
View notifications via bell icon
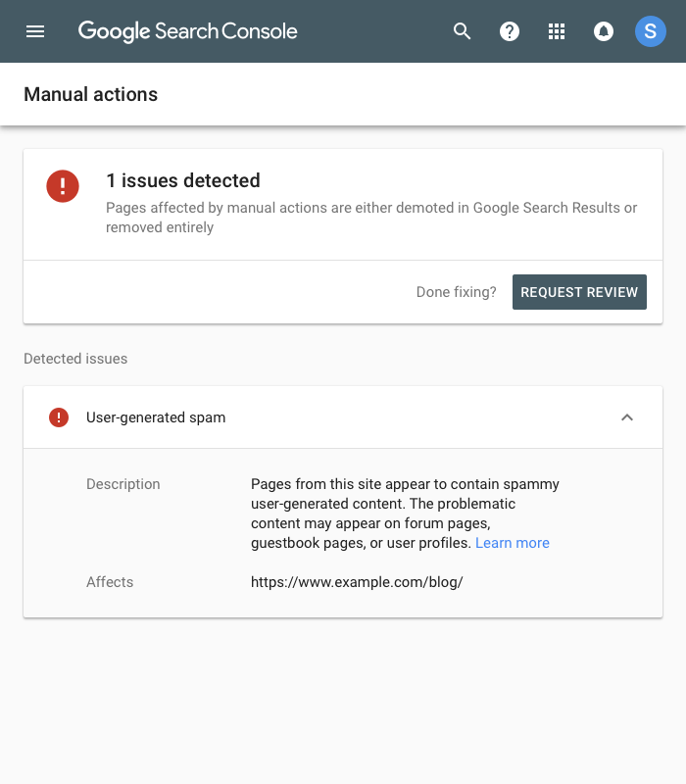click(x=604, y=31)
